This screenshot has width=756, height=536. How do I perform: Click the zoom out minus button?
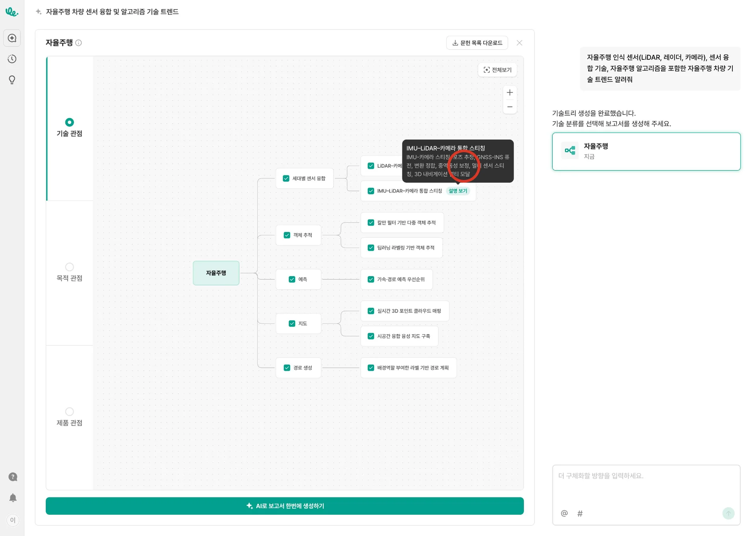[510, 107]
